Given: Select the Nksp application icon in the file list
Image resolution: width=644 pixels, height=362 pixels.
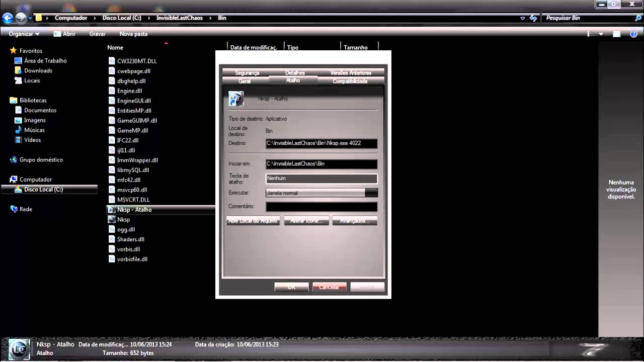Looking at the screenshot, I should 112,220.
